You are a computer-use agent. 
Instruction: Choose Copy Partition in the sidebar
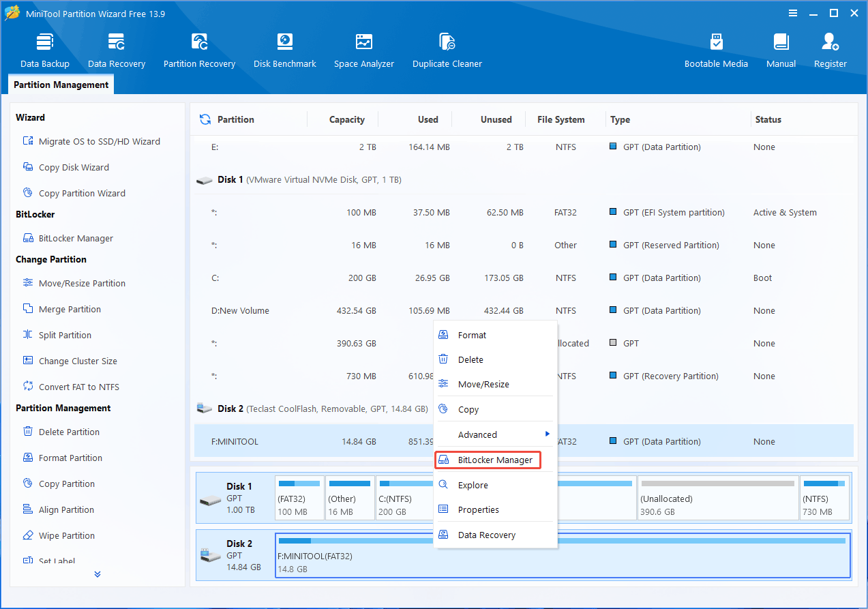click(x=58, y=484)
